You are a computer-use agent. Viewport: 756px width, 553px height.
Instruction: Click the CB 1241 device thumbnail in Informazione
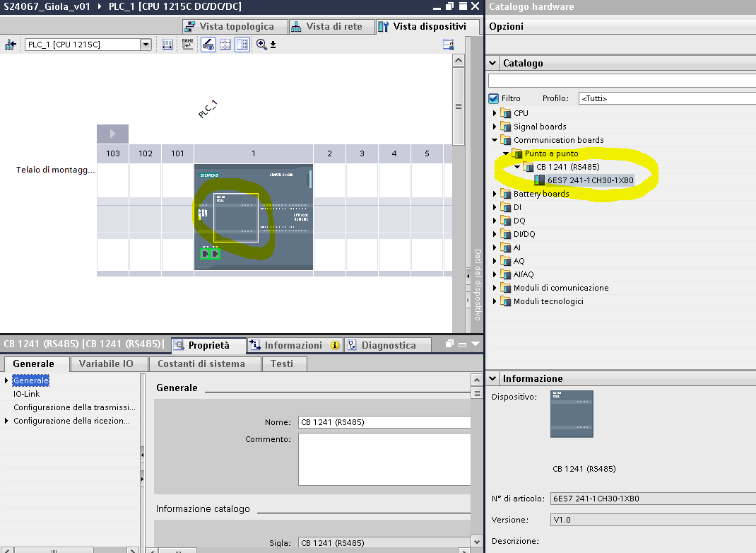[x=572, y=414]
